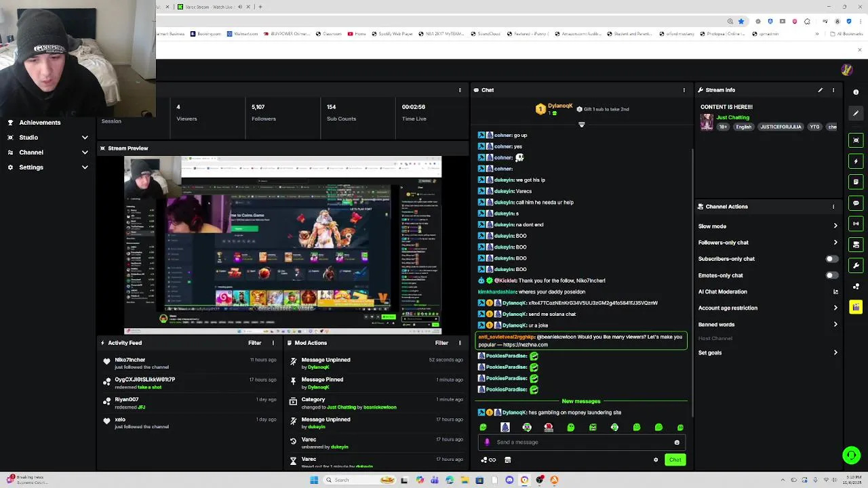Click the info circle icon in right sidebar

[856, 92]
